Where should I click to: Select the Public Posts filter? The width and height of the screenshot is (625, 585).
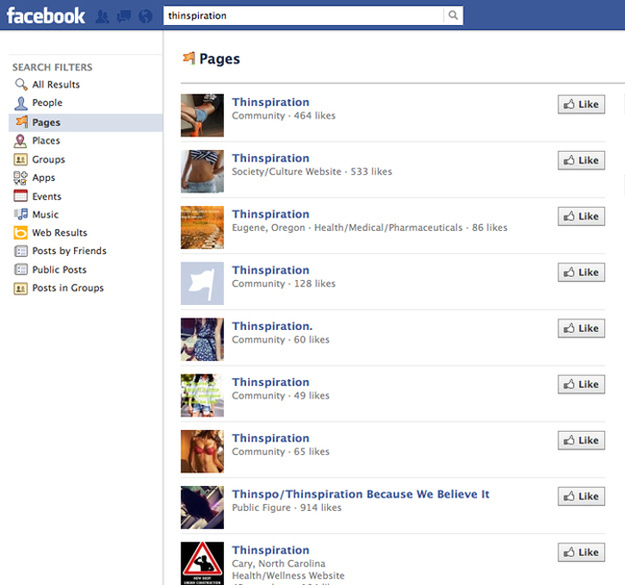point(86,270)
